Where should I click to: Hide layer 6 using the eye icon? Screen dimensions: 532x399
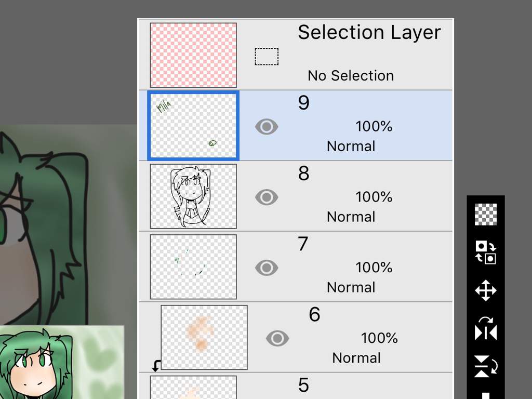277,338
